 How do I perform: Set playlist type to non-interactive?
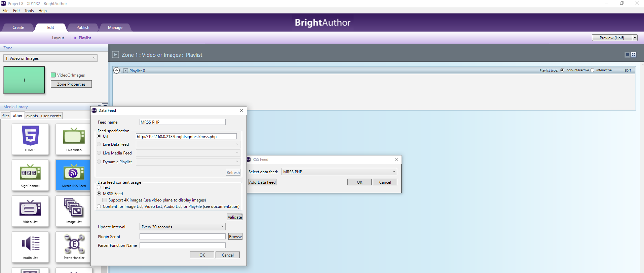coord(562,70)
